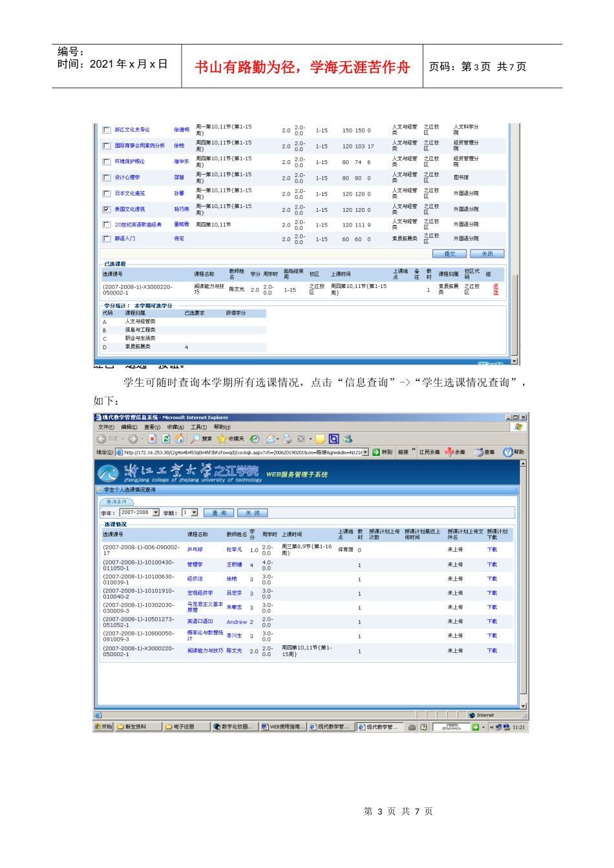
Task: Open the 帮助(H) menu
Action: click(222, 427)
